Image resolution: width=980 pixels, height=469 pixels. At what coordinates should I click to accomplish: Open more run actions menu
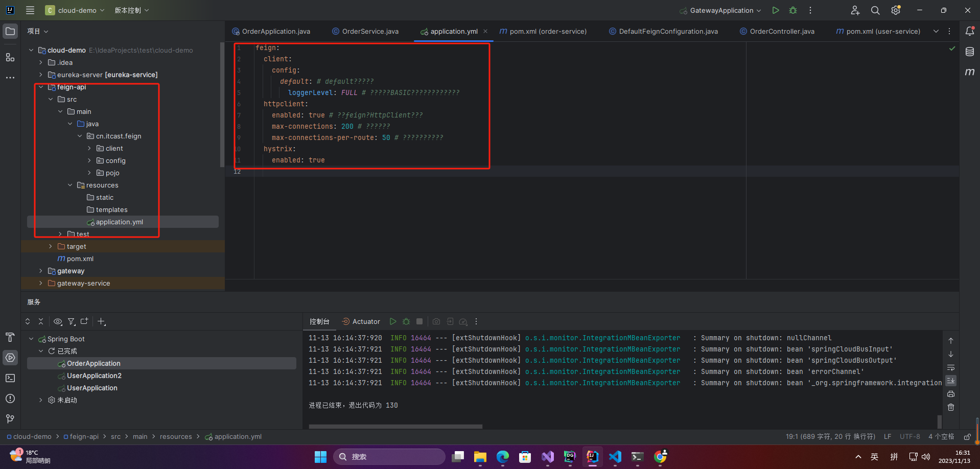click(x=810, y=10)
